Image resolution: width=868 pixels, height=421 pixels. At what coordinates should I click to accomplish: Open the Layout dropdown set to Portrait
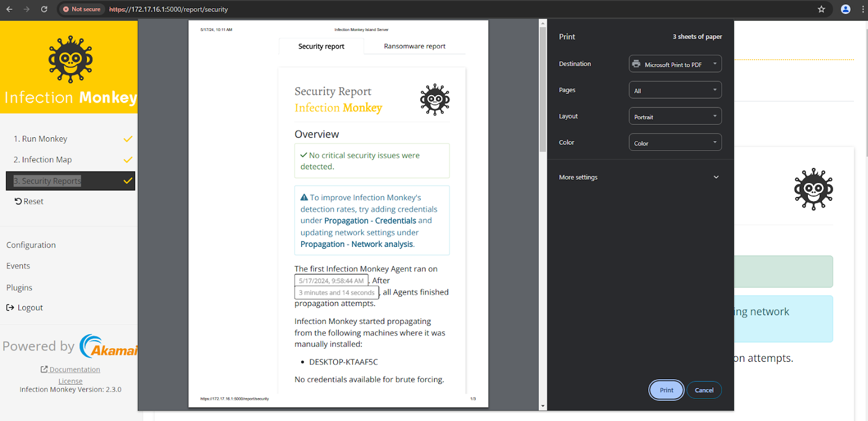[675, 116]
